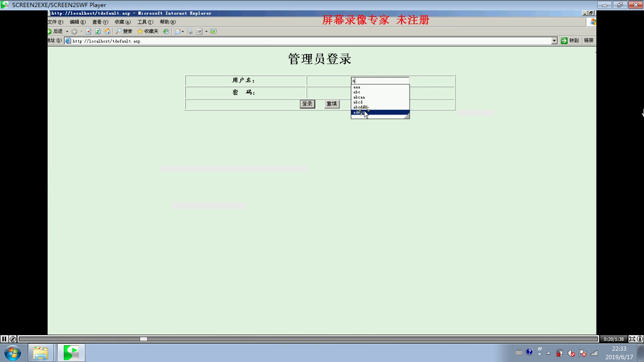644x362 pixels.
Task: Choose autocomplete suggestion 'abcaa'
Action: pos(380,97)
